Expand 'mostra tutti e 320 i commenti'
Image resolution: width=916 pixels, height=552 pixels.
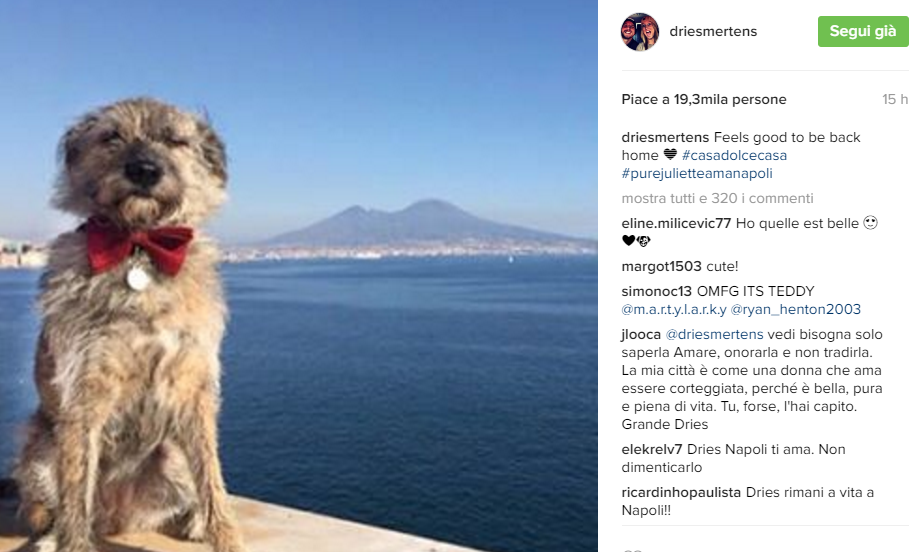(717, 199)
